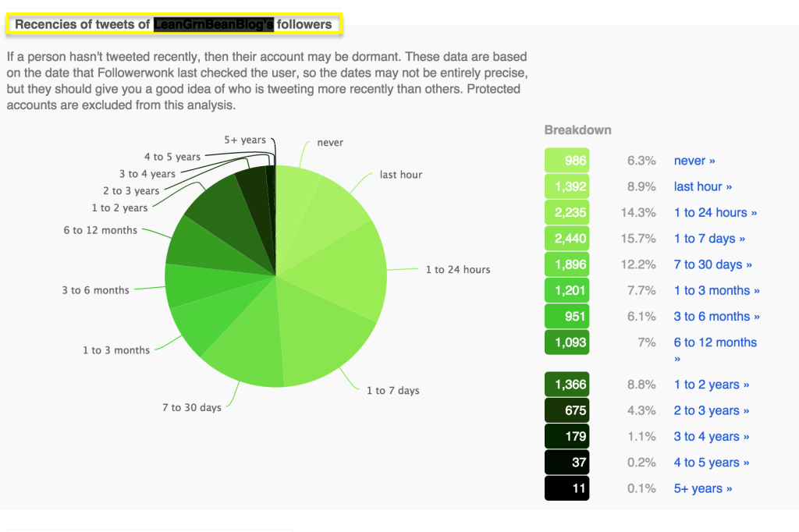Open the '7 to 30 days' link
The image size is (799, 532).
click(712, 264)
